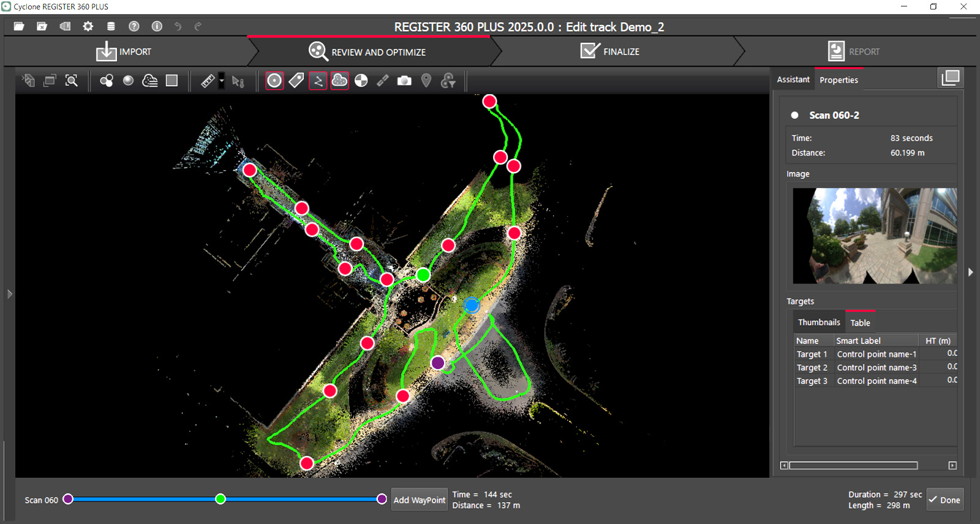Toggle the point cloud display
This screenshot has height=524, width=980.
point(340,80)
